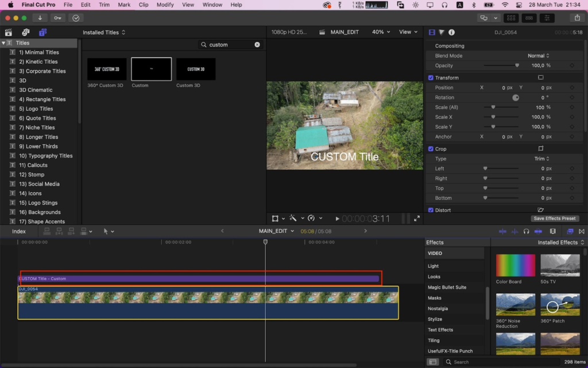Choose the Kinetic Titles category
Viewport: 588px width, 368px height.
point(38,62)
